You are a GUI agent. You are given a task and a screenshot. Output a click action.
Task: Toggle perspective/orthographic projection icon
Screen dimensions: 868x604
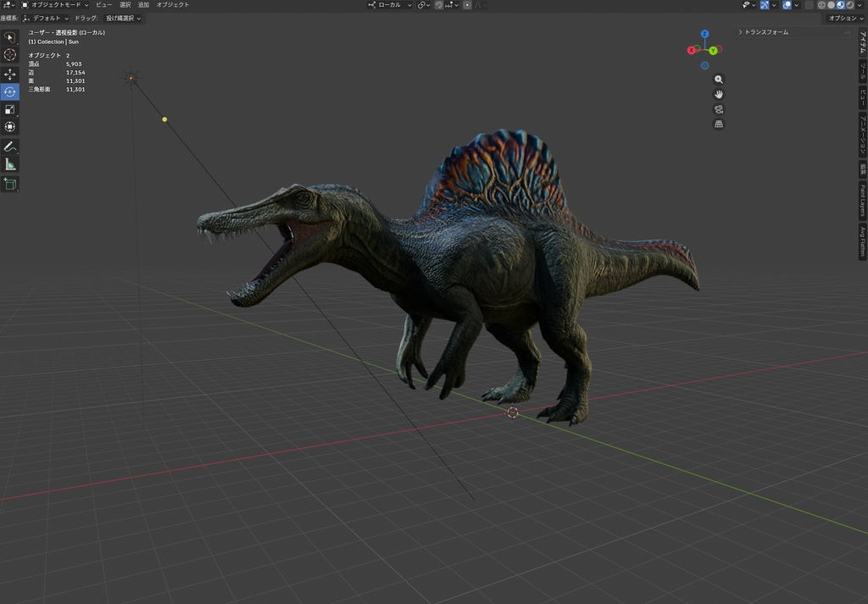click(718, 124)
